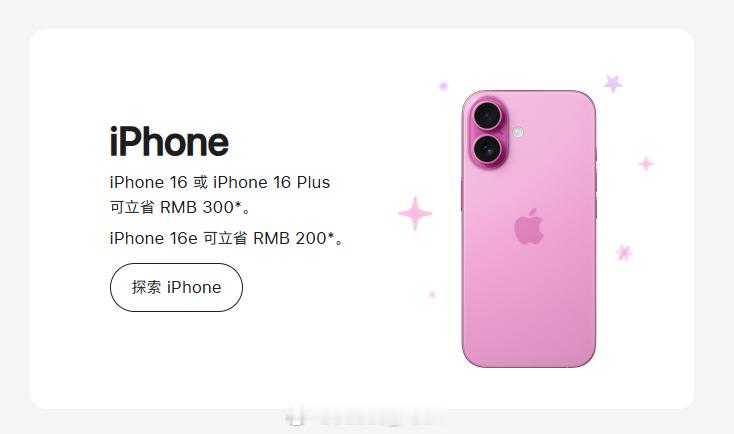Click the pink-purple flower star at lower right
The height and width of the screenshot is (434, 734).
click(x=624, y=253)
